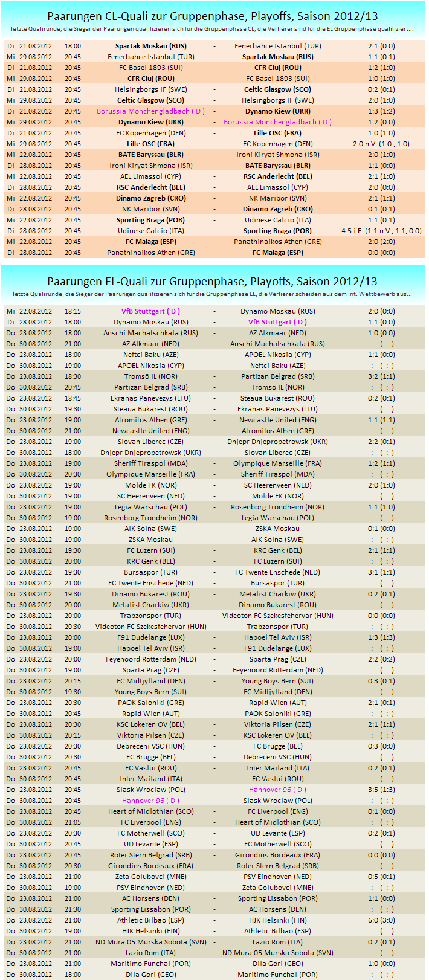
Task: Select bold "Lille OSC (FRA)" in the away column
Action: click(278, 133)
